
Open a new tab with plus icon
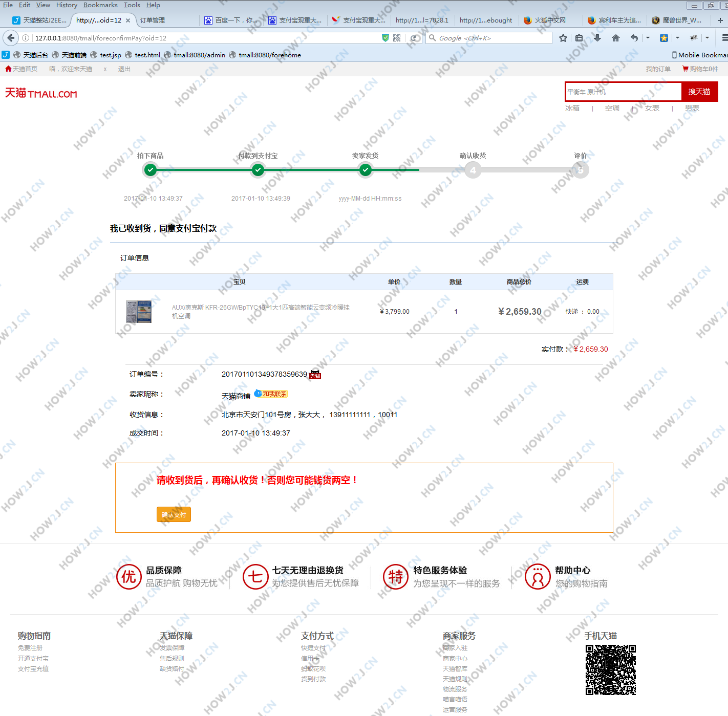(720, 20)
